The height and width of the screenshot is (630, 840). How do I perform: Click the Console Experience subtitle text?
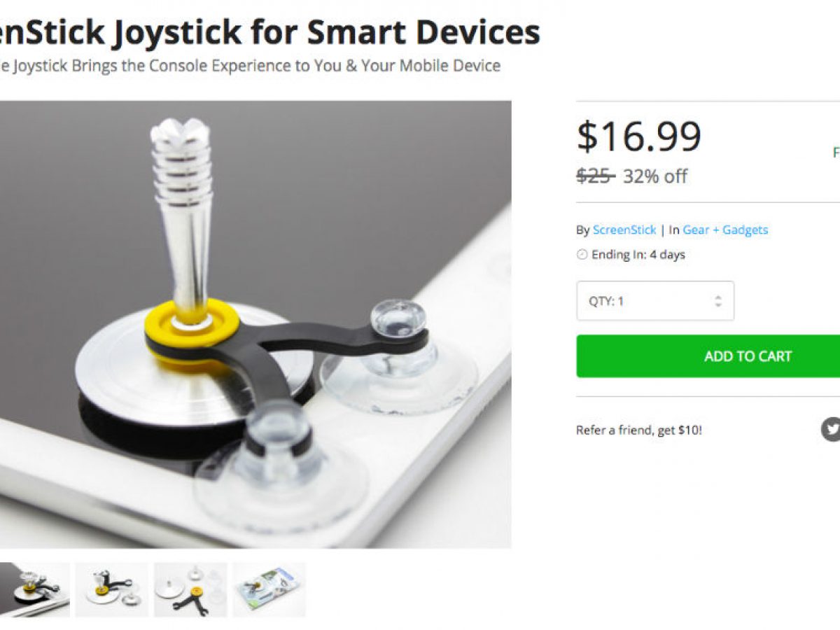click(x=250, y=66)
